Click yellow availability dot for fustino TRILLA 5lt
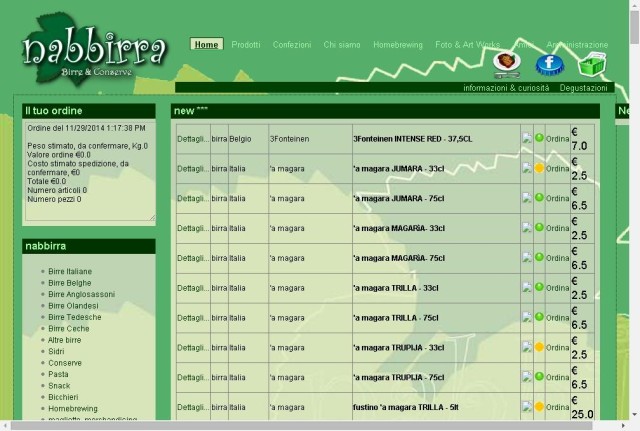640x431 pixels. tap(539, 407)
